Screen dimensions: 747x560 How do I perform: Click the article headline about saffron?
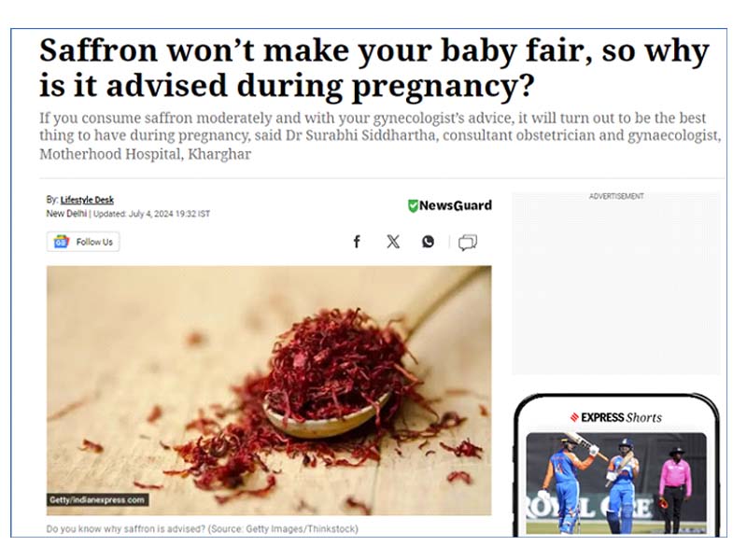(x=374, y=67)
